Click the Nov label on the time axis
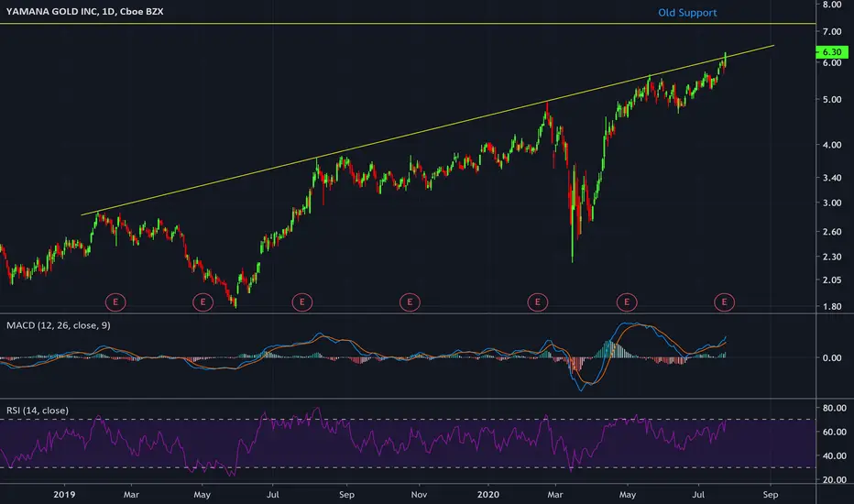This screenshot has height=504, width=854. [418, 495]
